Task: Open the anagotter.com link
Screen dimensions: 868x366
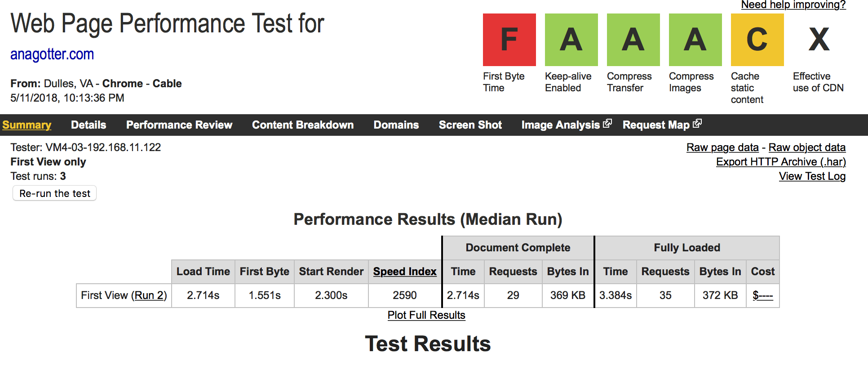Action: coord(52,54)
